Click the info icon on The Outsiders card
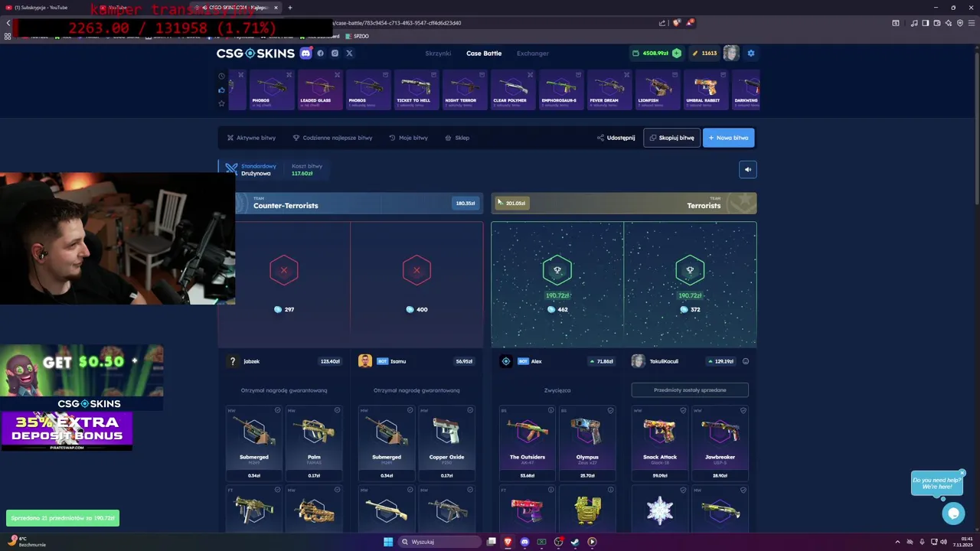Viewport: 980px width, 551px height. coord(550,410)
